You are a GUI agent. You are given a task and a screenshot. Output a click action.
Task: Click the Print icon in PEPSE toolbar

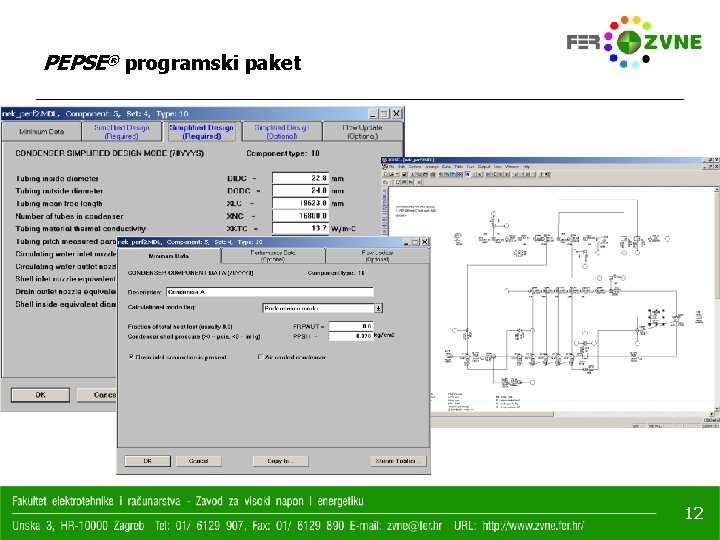[x=433, y=174]
